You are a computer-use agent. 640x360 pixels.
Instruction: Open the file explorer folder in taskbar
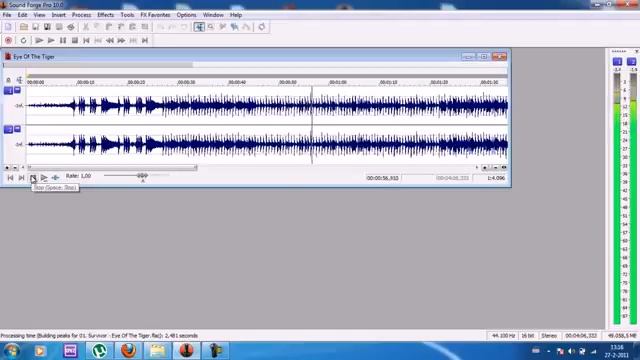click(x=157, y=351)
